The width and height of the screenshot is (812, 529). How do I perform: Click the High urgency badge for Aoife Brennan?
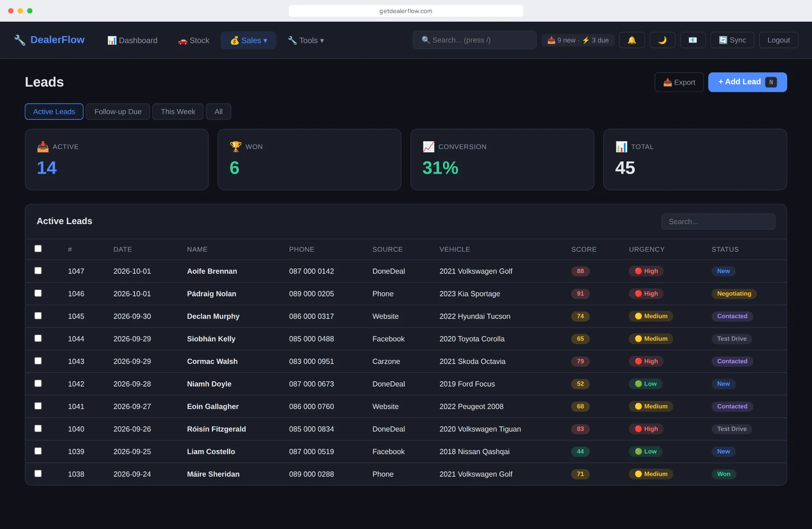pyautogui.click(x=646, y=271)
